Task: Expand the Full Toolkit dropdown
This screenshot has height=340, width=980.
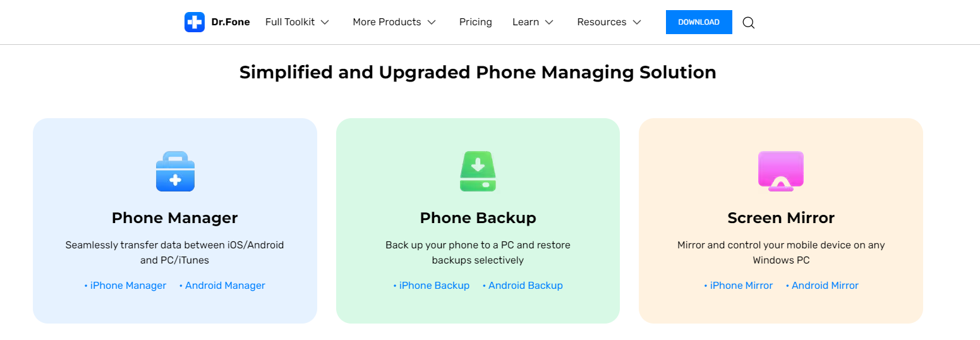Action: point(298,22)
